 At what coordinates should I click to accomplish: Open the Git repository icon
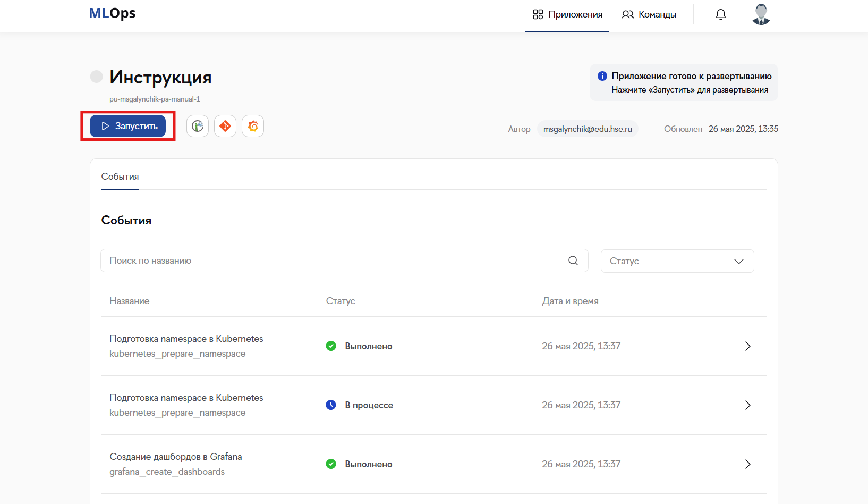click(225, 127)
